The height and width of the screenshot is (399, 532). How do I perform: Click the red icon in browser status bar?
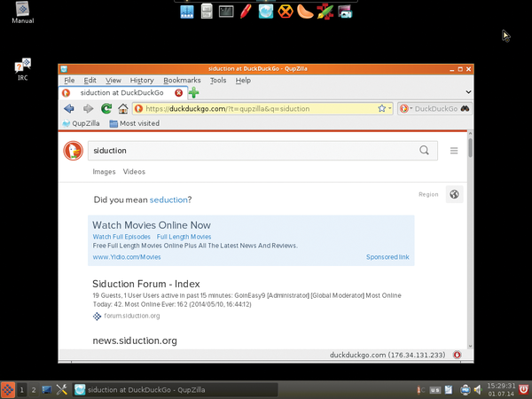point(457,355)
